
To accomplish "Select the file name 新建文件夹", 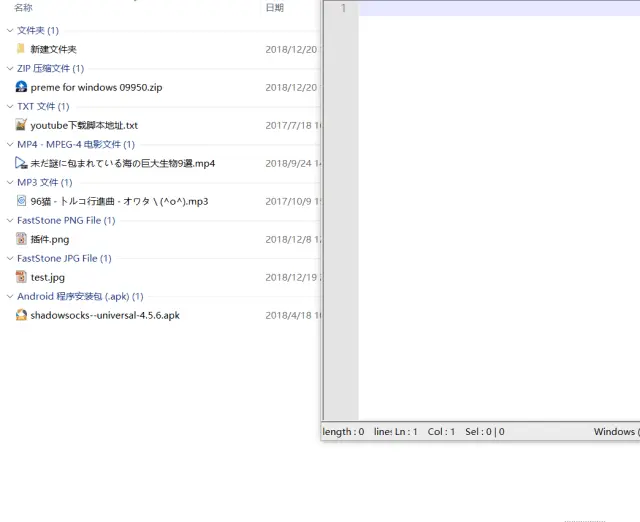I will pos(53,49).
